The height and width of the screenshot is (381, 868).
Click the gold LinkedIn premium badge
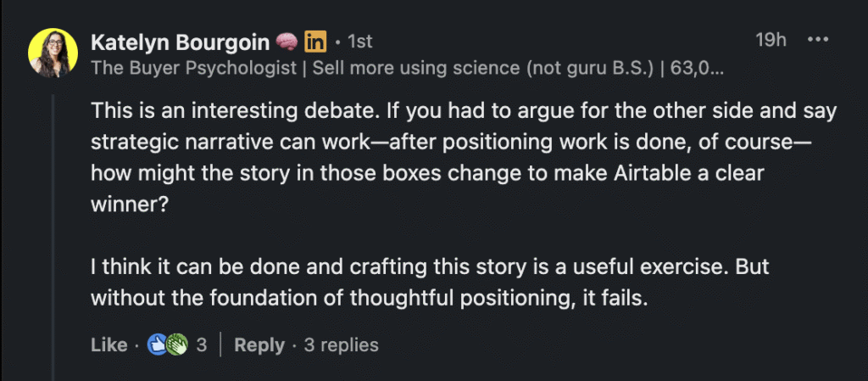coord(315,41)
